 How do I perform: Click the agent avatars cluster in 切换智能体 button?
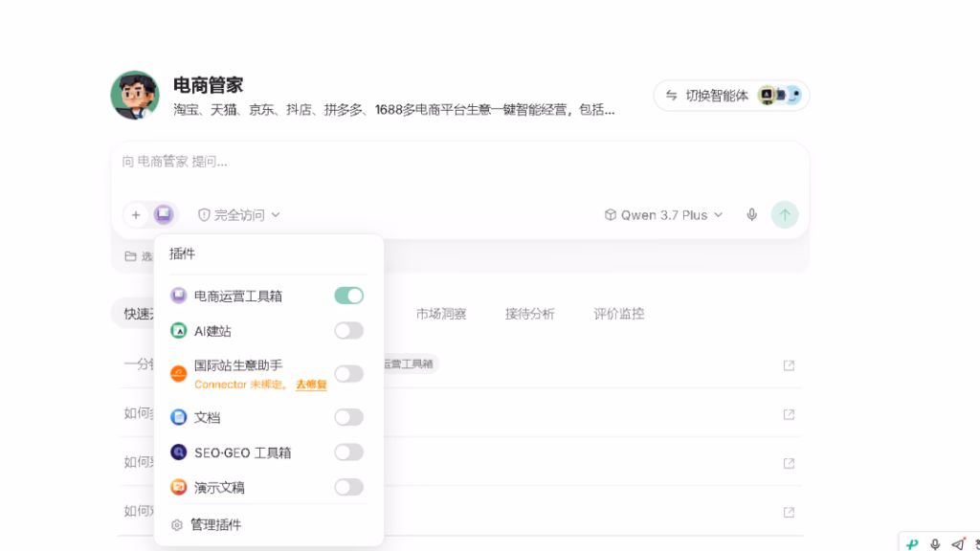[779, 96]
